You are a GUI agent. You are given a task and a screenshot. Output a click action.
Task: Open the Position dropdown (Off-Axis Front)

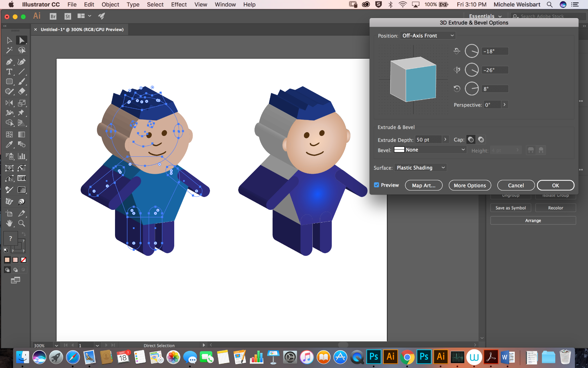(428, 36)
